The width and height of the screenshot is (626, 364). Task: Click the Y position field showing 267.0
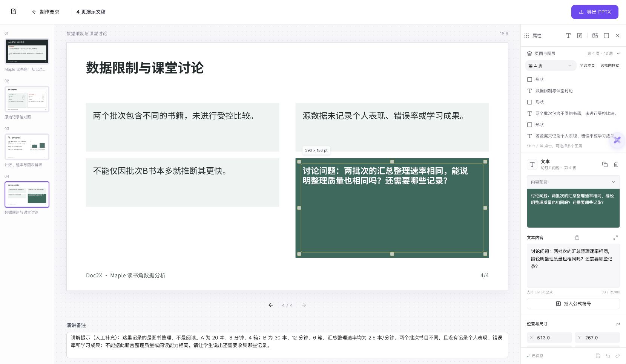pyautogui.click(x=597, y=338)
